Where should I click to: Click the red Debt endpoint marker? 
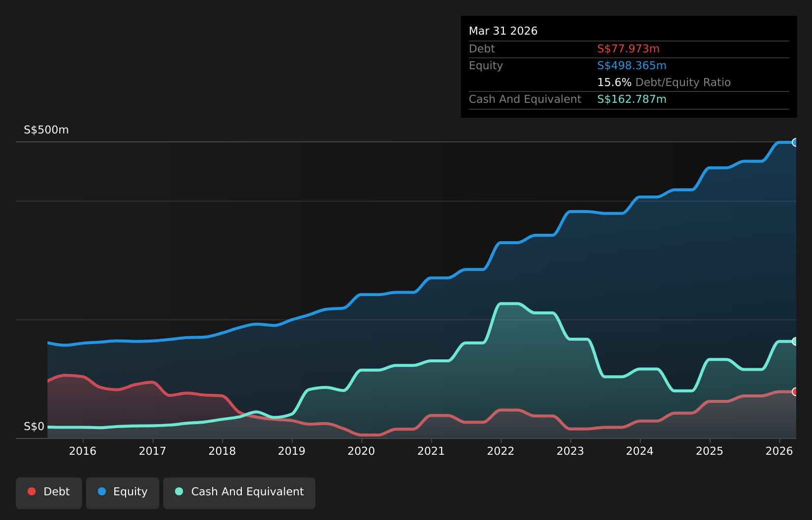795,391
